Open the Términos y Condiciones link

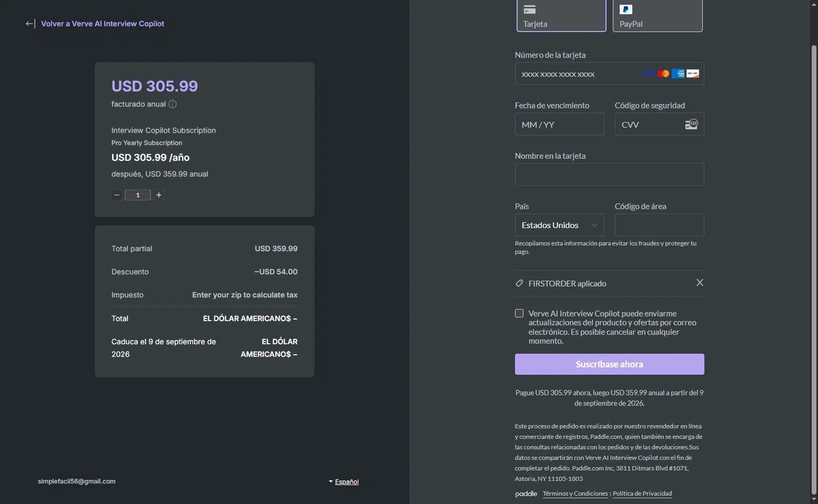(x=575, y=493)
